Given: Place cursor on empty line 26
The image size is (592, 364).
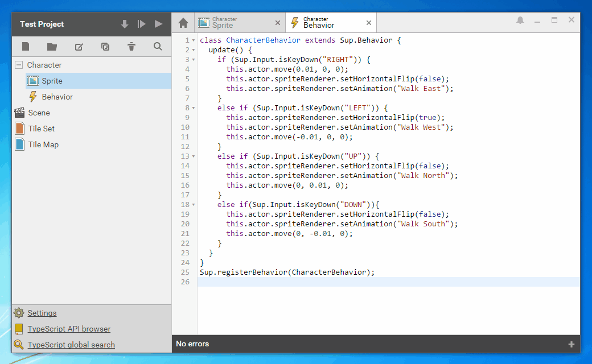Looking at the screenshot, I should click(388, 282).
